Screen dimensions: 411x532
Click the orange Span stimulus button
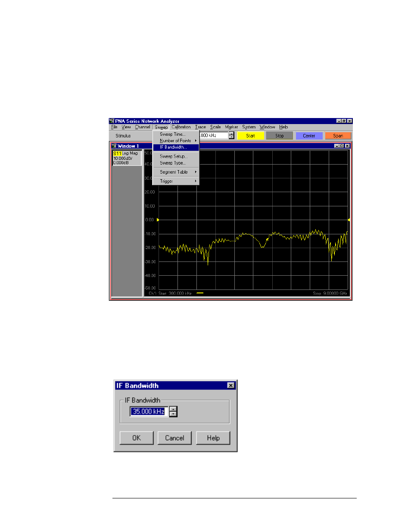coord(338,136)
